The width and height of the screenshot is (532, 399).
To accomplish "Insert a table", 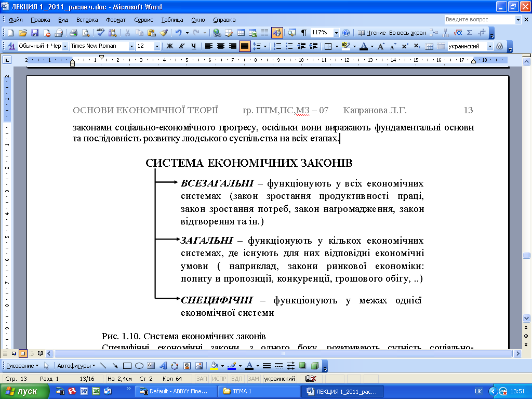I will 241,33.
